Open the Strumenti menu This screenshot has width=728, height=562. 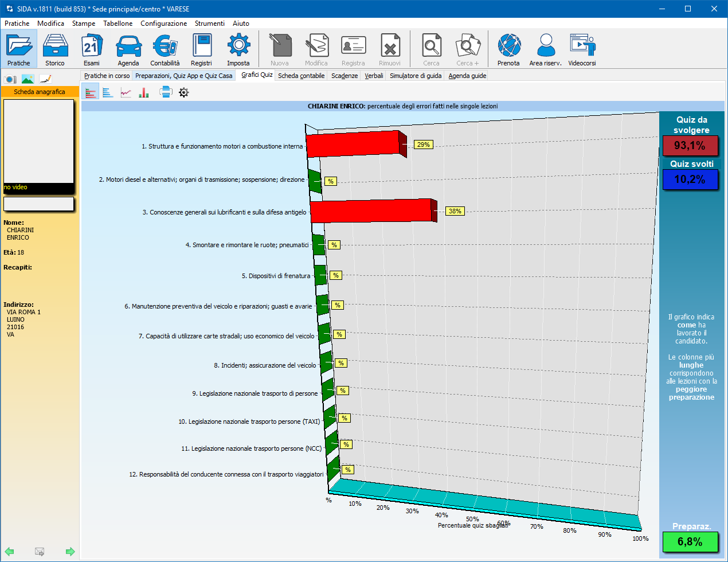(209, 24)
